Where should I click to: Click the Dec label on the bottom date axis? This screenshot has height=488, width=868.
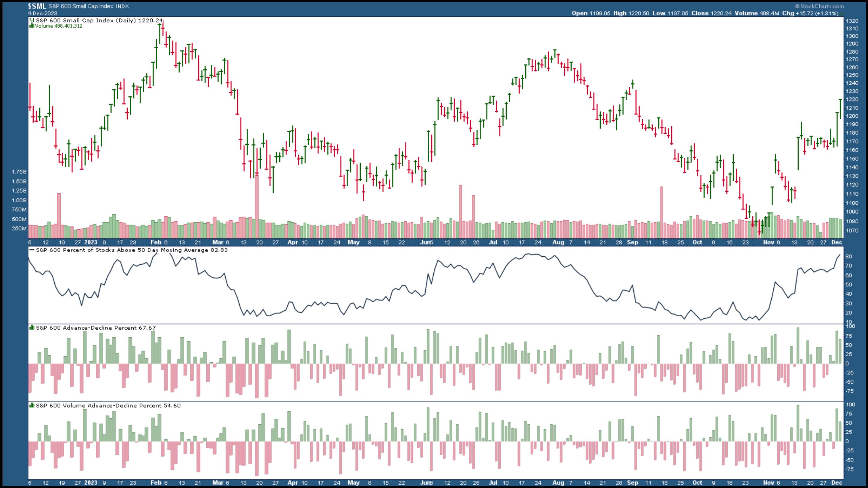click(x=837, y=482)
